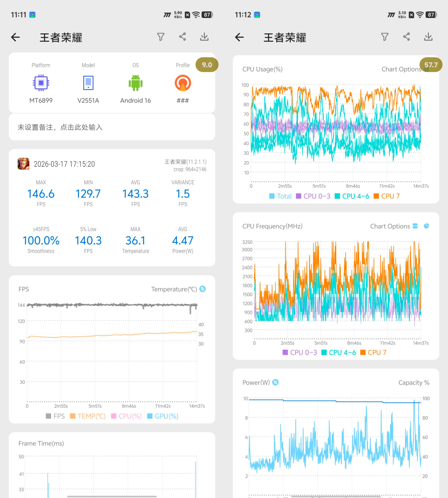Click the pie chart icon in CPU Frequency
Screen dimensions: 448x498
tap(426, 226)
